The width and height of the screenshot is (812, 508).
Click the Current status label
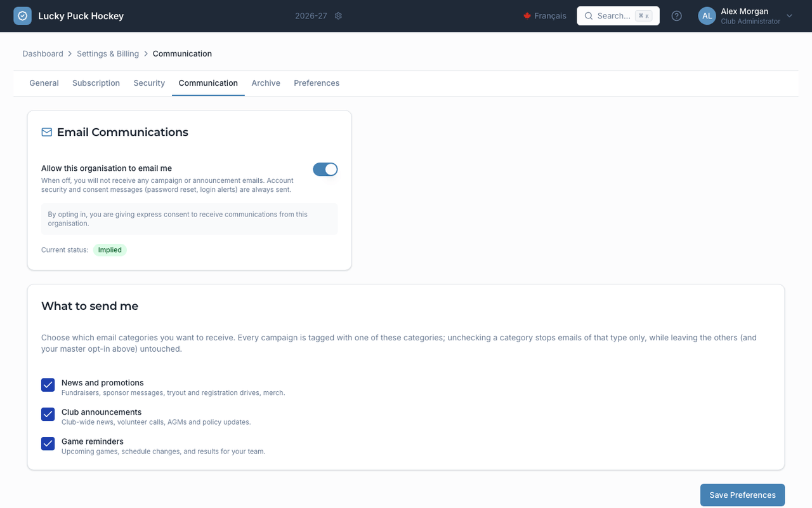click(x=65, y=250)
